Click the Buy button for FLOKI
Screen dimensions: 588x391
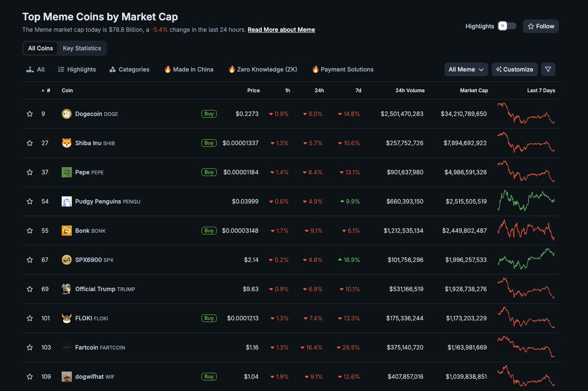click(209, 318)
